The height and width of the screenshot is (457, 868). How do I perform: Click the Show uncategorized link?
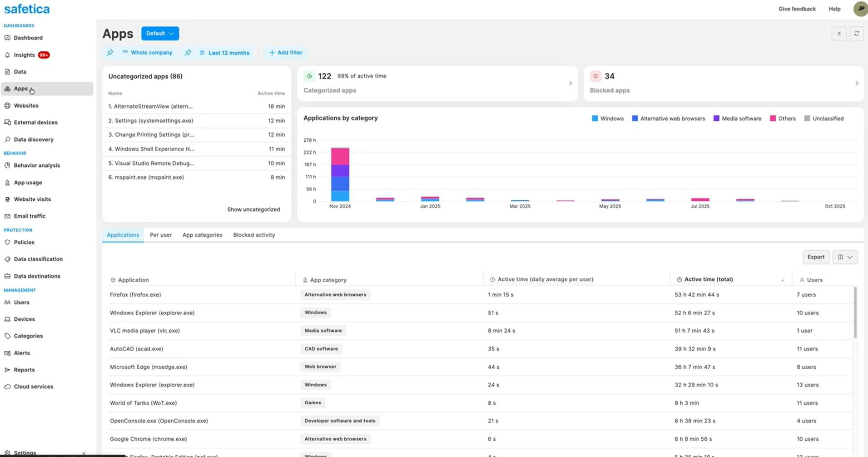[x=253, y=209]
